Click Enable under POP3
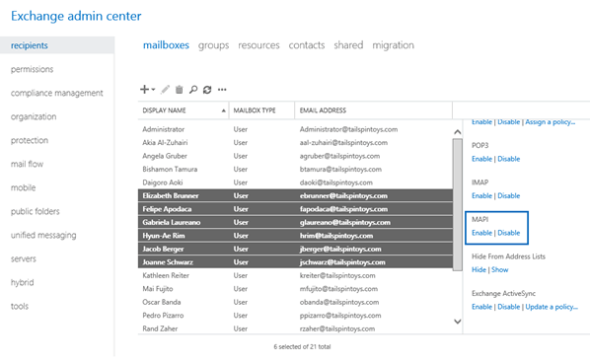590x364 pixels. point(482,159)
